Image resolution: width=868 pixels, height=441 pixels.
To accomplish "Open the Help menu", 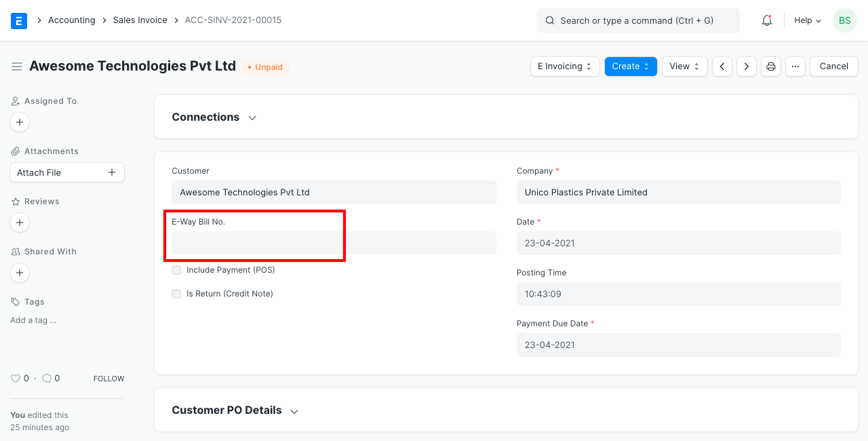I will click(x=807, y=20).
